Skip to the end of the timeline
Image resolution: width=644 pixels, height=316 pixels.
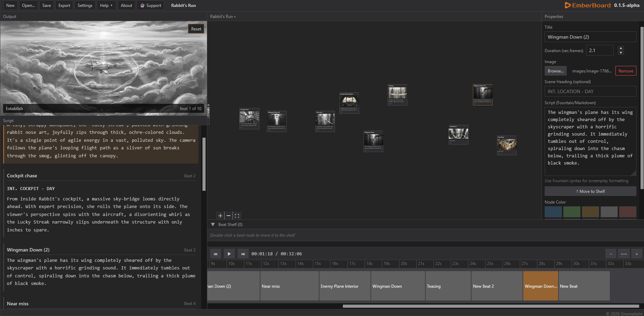point(243,254)
